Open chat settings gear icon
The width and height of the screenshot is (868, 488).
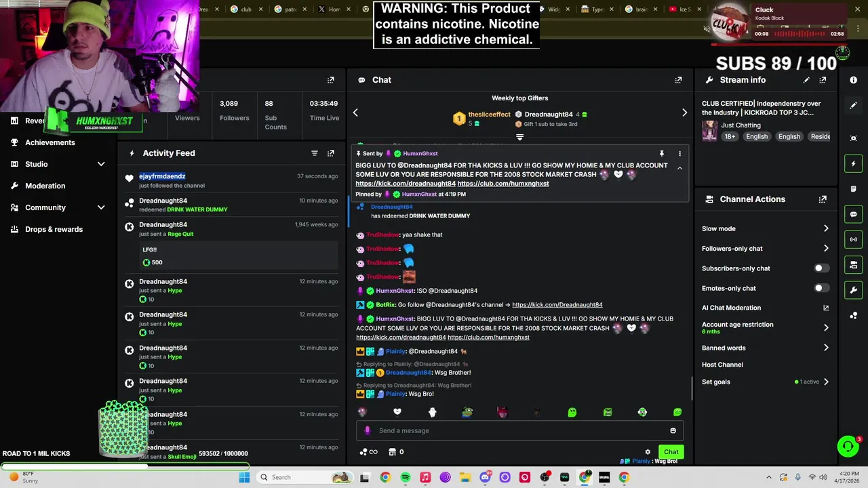pyautogui.click(x=648, y=452)
